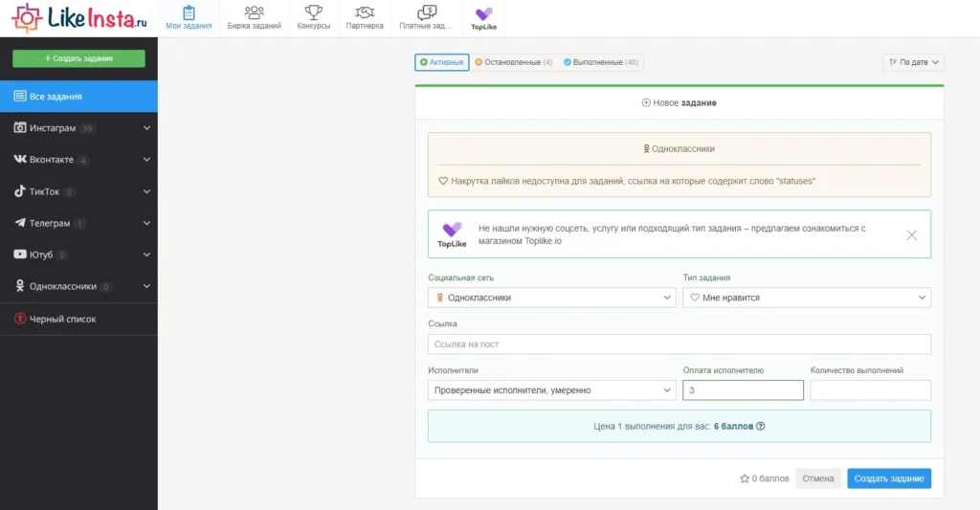Click the Партнерка handshake icon

pyautogui.click(x=365, y=12)
